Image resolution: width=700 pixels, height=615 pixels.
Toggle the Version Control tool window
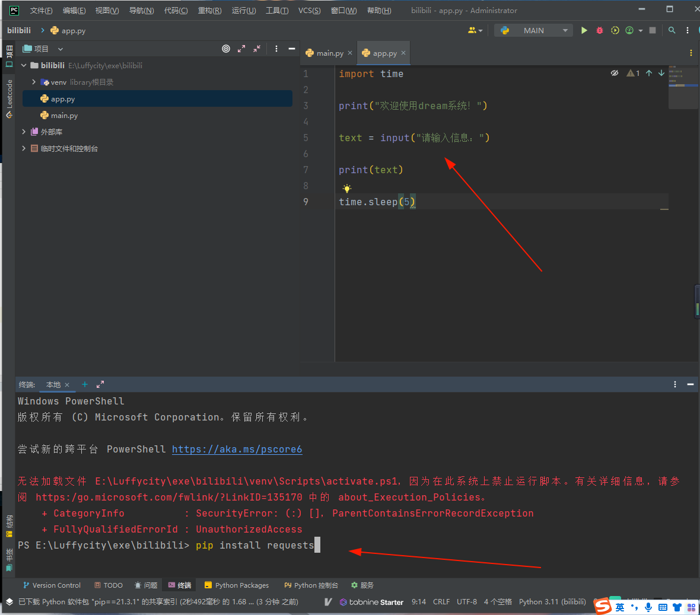(52, 585)
